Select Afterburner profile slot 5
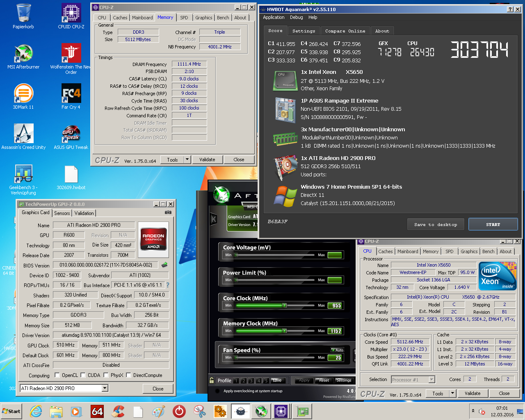 [266, 381]
